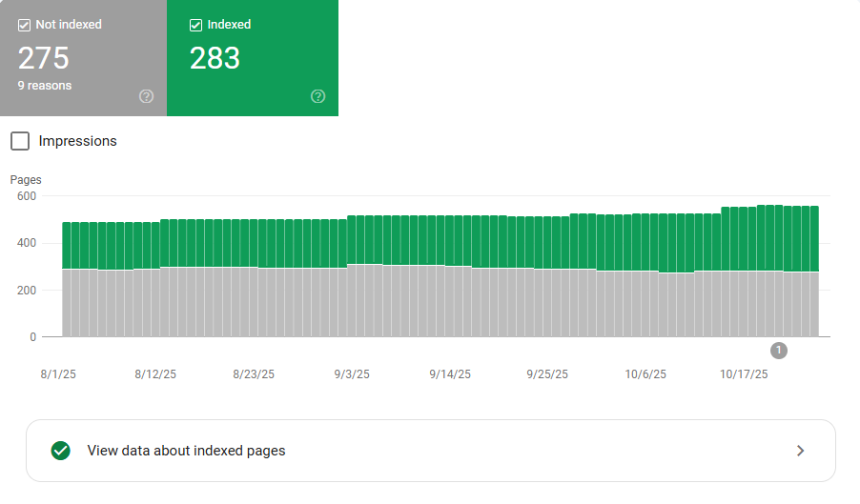Enable the Impressions checkbox
The width and height of the screenshot is (860, 504).
click(20, 141)
